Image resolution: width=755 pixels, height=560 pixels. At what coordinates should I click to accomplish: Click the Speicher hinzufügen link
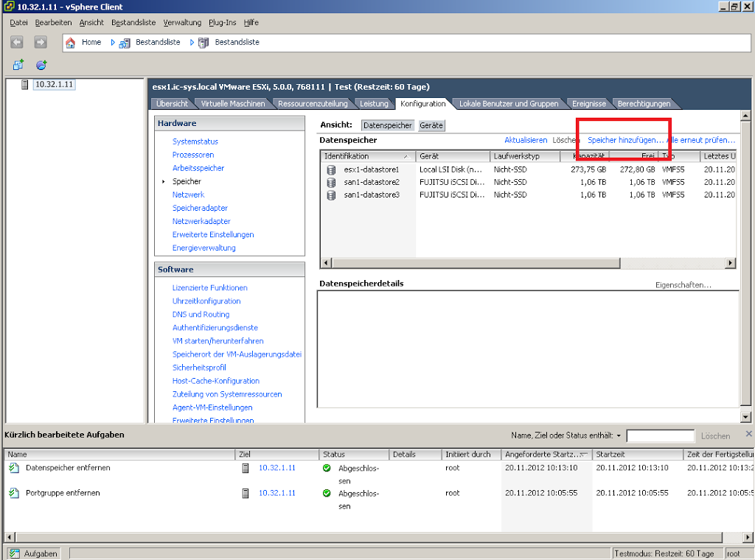(x=625, y=140)
